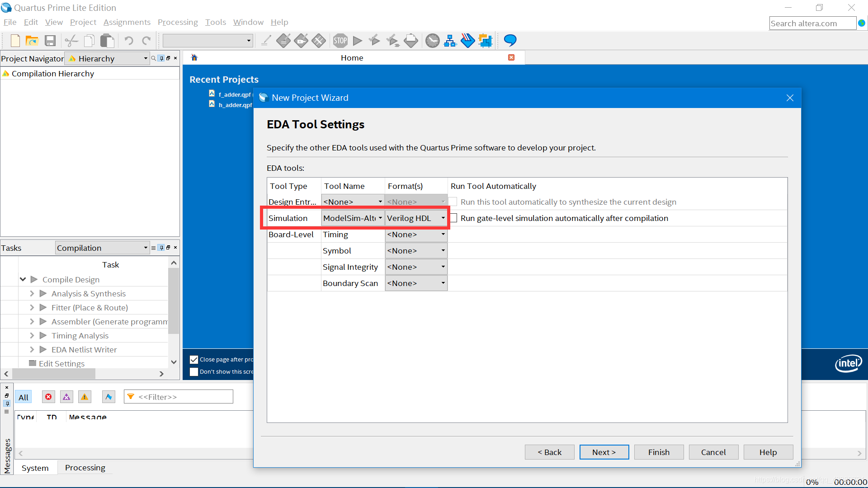Click the Open folder toolbar icon
This screenshot has width=868, height=488.
[32, 41]
